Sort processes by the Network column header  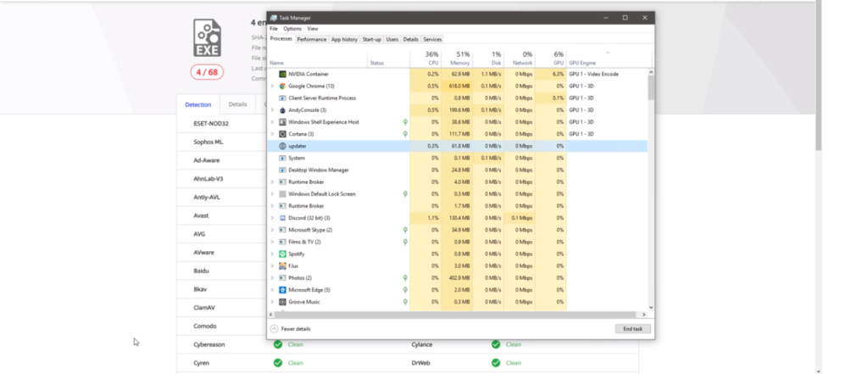[520, 59]
